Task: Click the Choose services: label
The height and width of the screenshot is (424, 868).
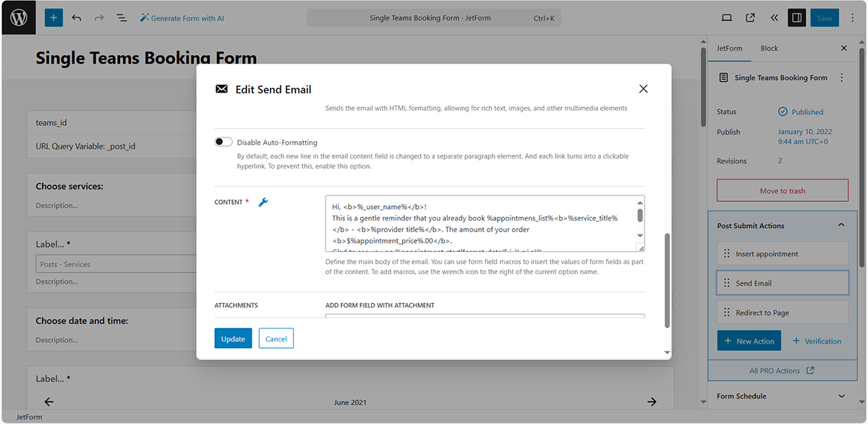Action: (x=69, y=186)
